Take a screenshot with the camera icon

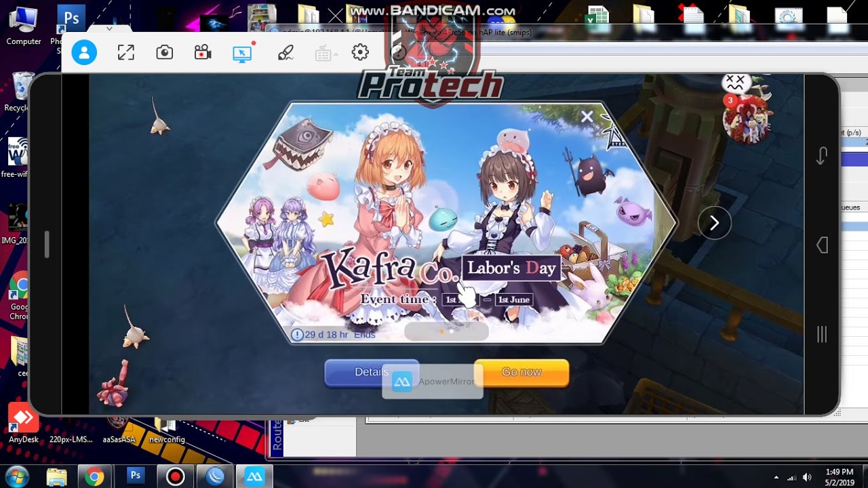[x=164, y=52]
